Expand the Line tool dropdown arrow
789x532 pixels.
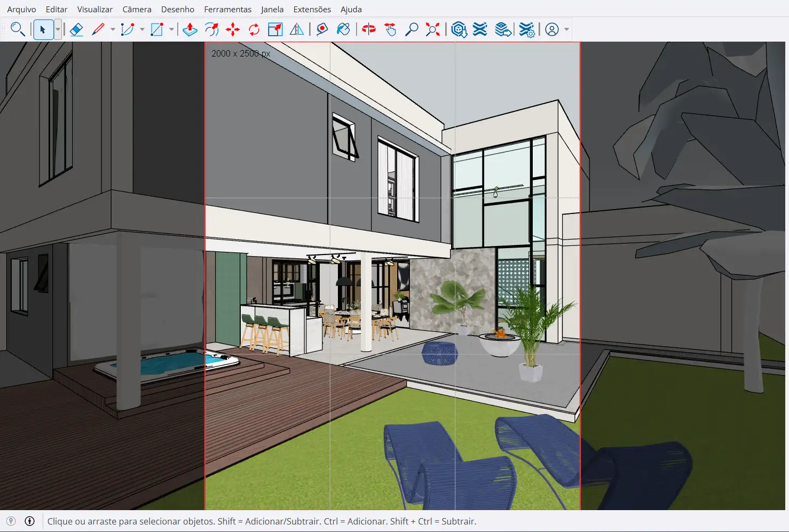click(x=113, y=29)
